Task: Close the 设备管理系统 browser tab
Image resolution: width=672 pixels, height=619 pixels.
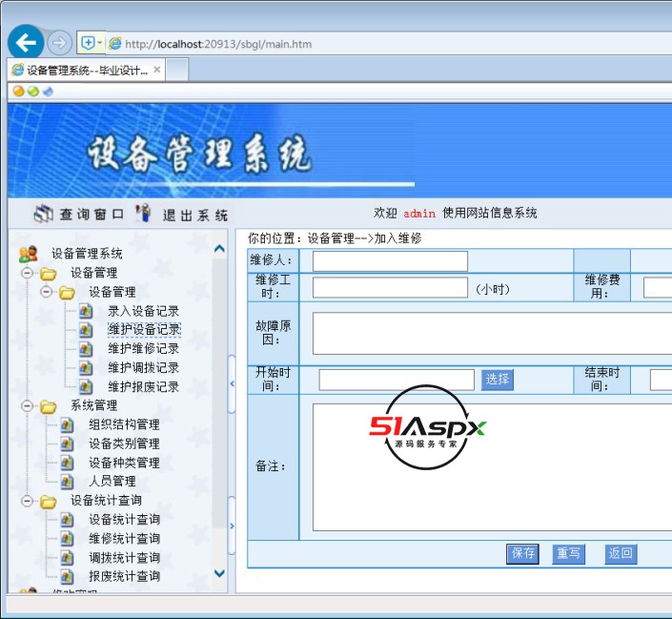Action: (157, 70)
